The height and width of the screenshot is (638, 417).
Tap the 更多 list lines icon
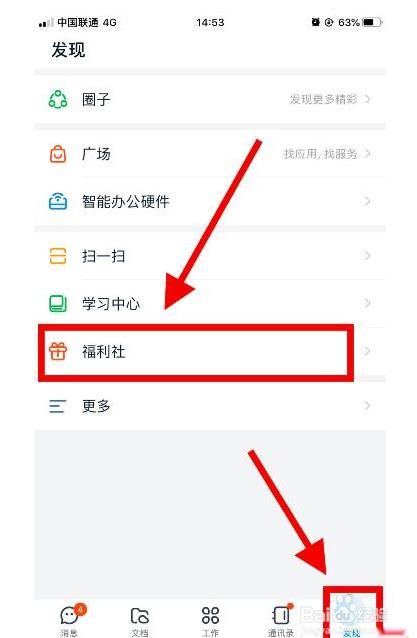pos(57,406)
